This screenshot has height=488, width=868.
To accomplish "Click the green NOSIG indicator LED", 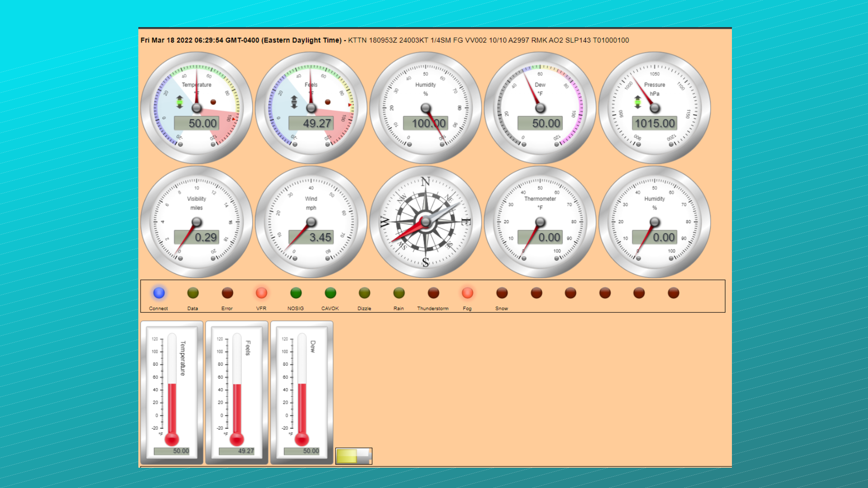I will coord(296,293).
